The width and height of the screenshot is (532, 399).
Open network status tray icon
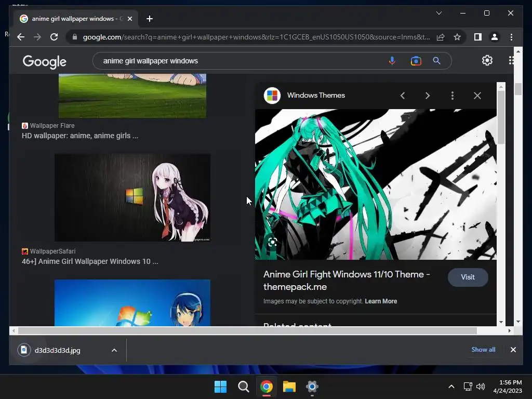pos(468,387)
